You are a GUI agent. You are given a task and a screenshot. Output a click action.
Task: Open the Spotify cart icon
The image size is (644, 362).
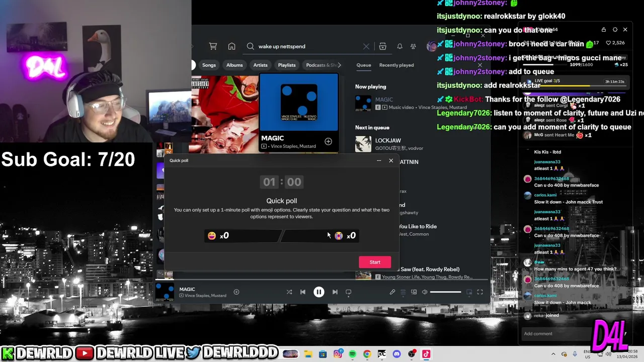[213, 46]
